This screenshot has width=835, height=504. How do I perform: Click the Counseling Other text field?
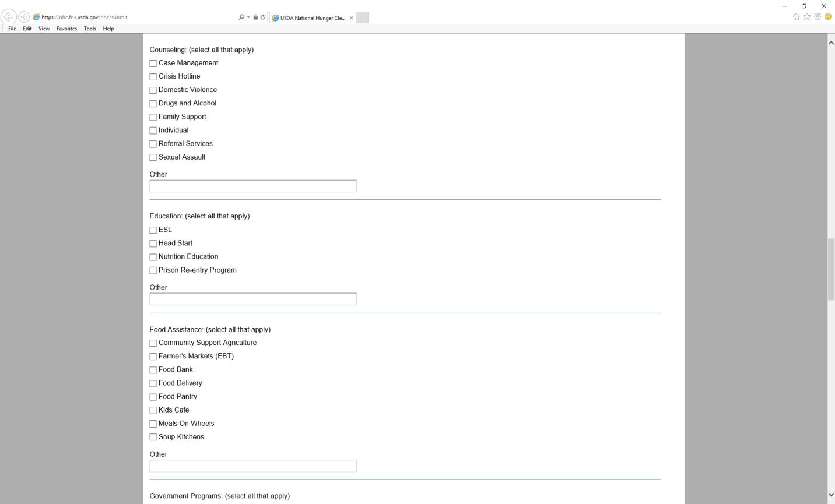coord(253,186)
